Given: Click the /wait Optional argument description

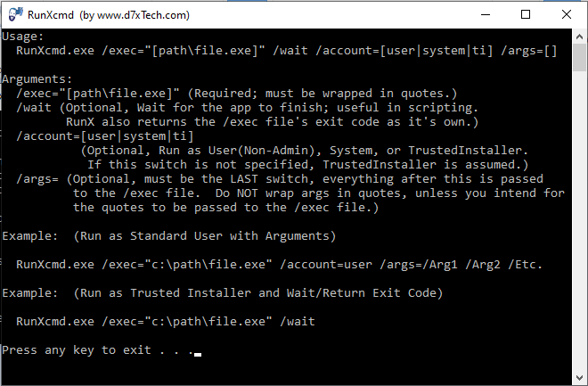Looking at the screenshot, I should (x=248, y=115).
